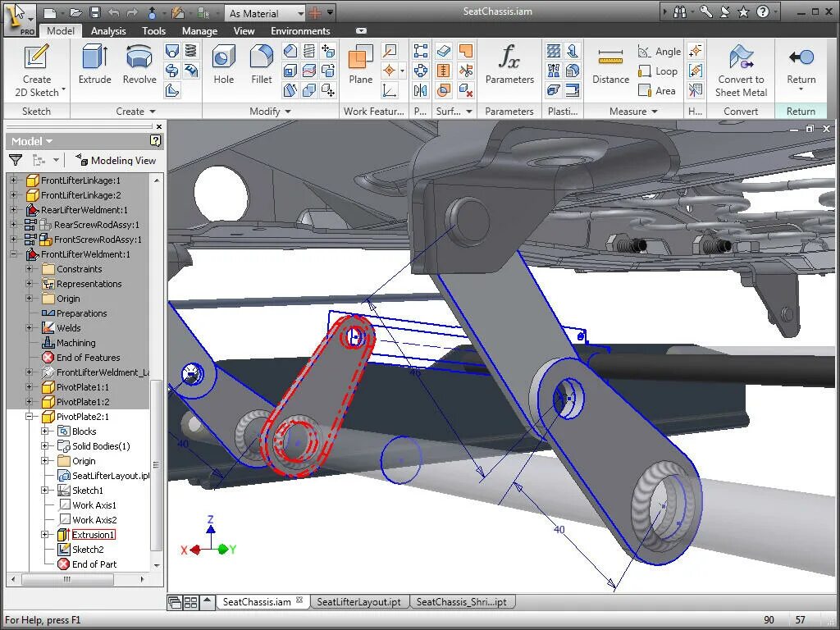Open the Analysis ribbon tab
Image resolution: width=840 pixels, height=630 pixels.
click(x=108, y=31)
